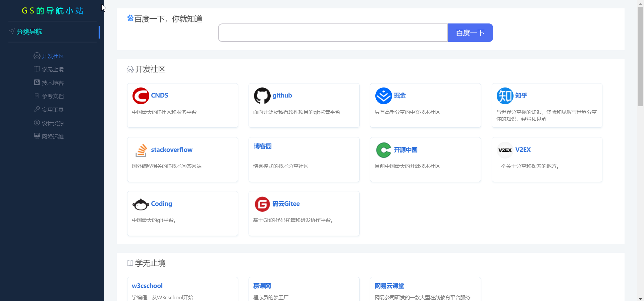Click description 博客模式的技术分享社区
644x301 pixels.
pos(281,166)
